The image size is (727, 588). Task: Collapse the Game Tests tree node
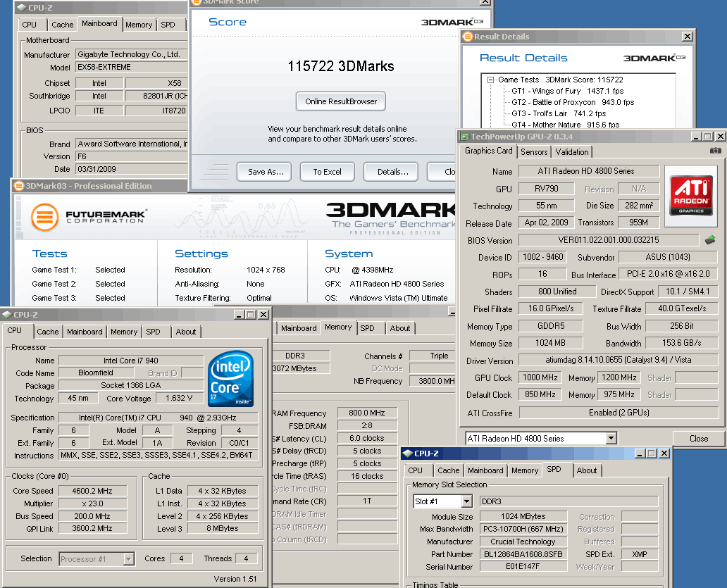(490, 80)
